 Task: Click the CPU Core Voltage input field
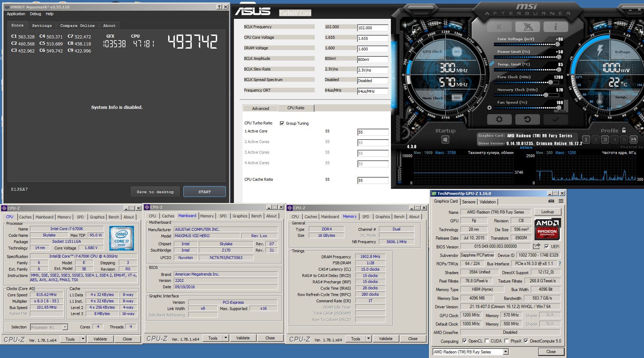coord(373,38)
